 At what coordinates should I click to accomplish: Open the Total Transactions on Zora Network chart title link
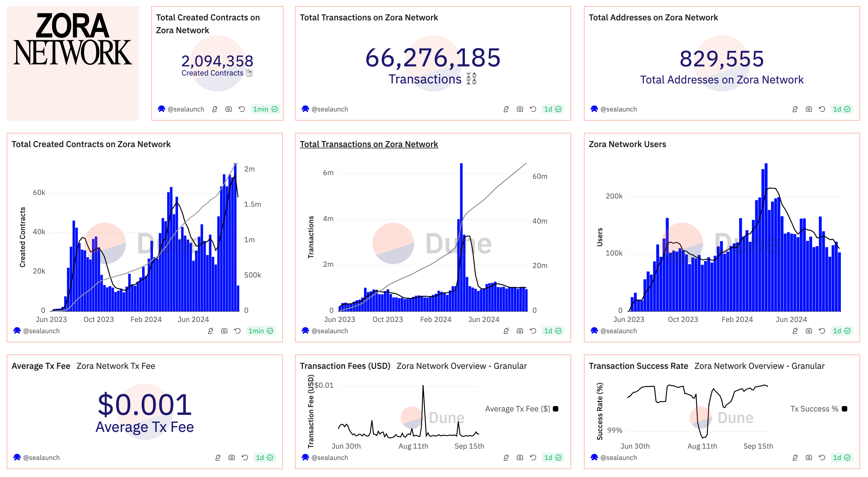point(369,144)
